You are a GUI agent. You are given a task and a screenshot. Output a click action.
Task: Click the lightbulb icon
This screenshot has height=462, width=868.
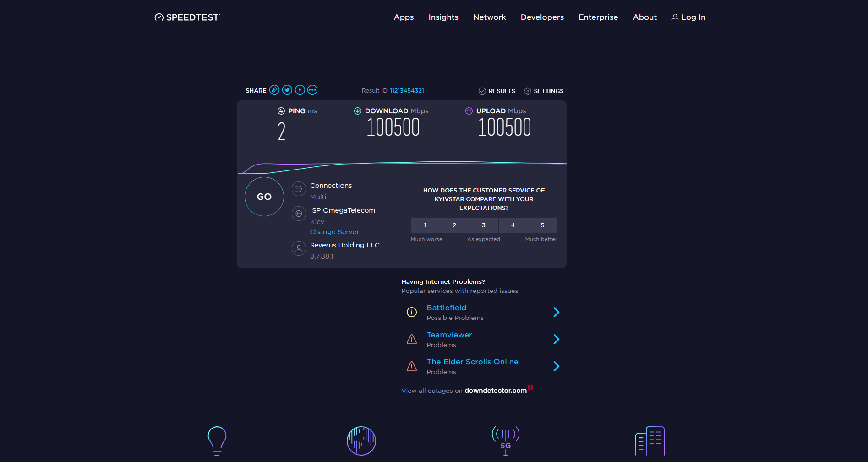click(217, 440)
